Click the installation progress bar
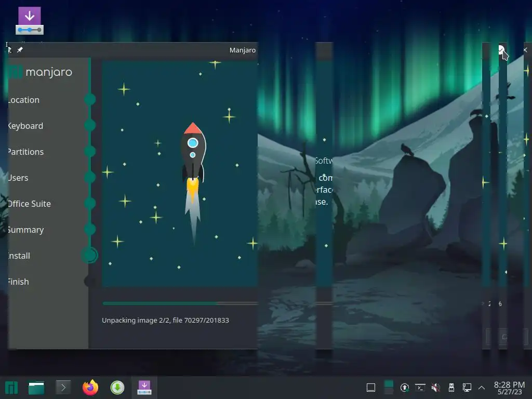The image size is (532, 399). 180,303
